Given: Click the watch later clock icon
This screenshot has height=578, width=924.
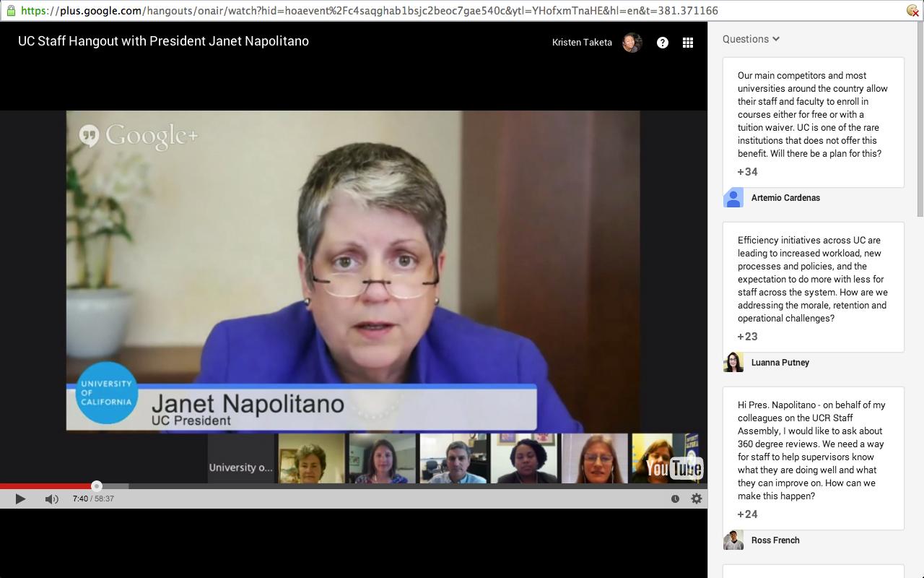Looking at the screenshot, I should pyautogui.click(x=675, y=499).
